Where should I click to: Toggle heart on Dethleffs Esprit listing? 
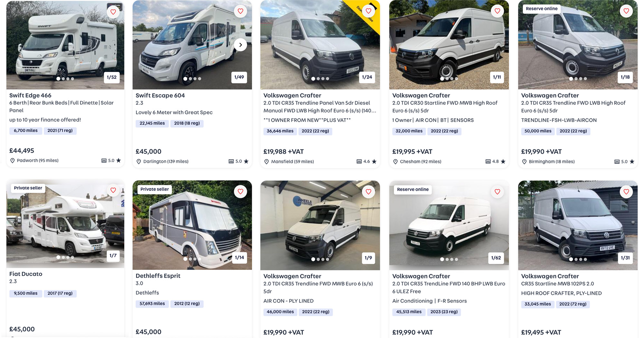240,192
